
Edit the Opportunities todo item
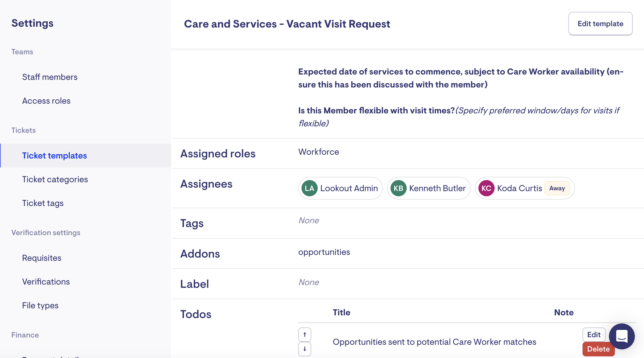click(x=594, y=335)
